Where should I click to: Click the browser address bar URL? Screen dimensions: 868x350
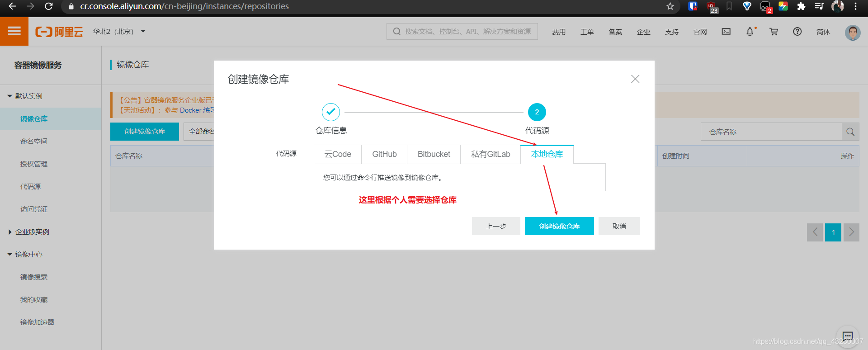tap(184, 6)
